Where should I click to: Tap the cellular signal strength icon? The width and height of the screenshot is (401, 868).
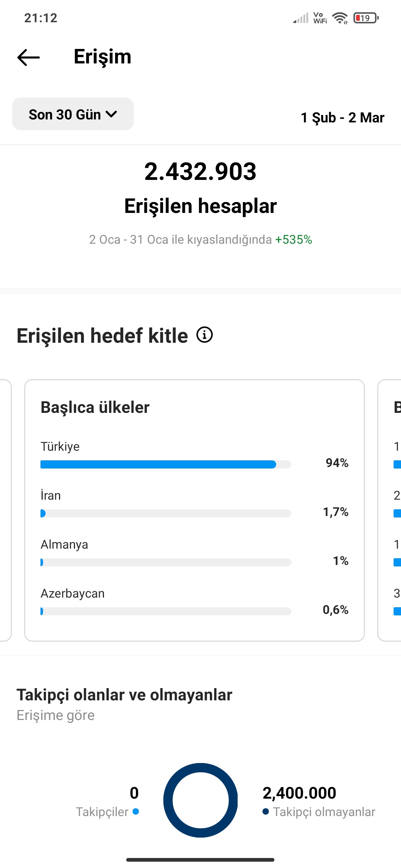coord(301,18)
